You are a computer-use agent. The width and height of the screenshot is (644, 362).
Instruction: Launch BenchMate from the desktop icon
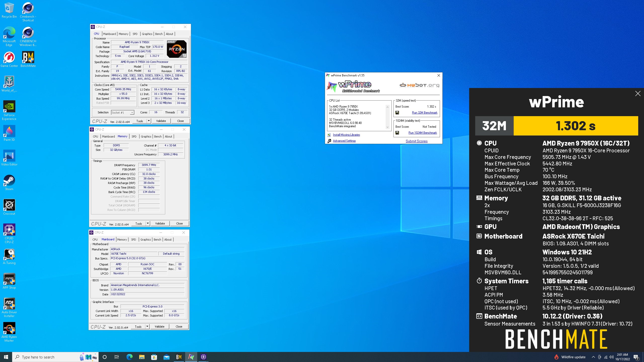[x=28, y=60]
